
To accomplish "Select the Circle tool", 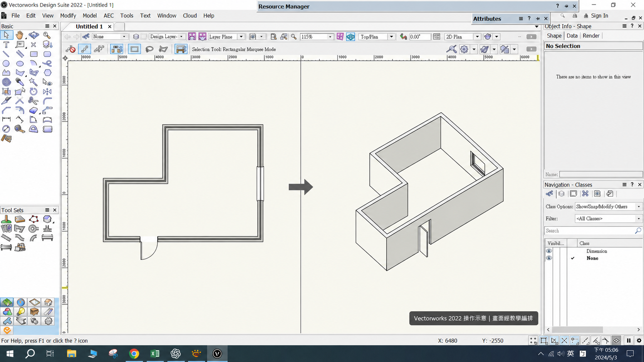I will tap(6, 63).
